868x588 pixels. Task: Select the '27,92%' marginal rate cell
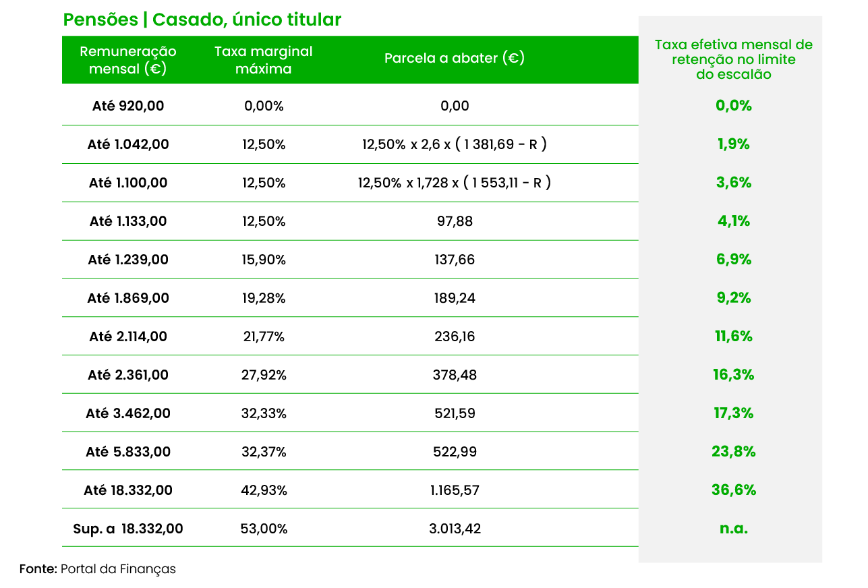point(264,375)
